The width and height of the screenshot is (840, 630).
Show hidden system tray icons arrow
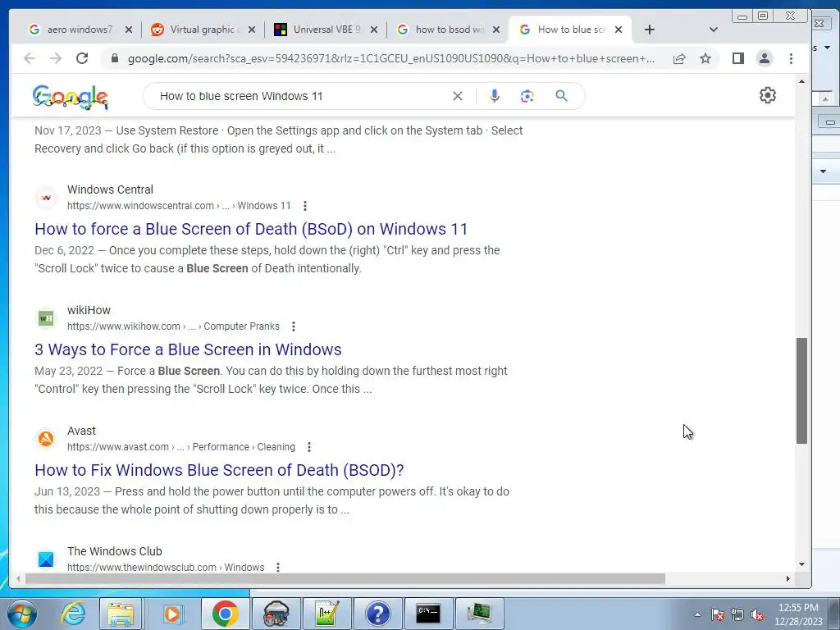pos(697,614)
